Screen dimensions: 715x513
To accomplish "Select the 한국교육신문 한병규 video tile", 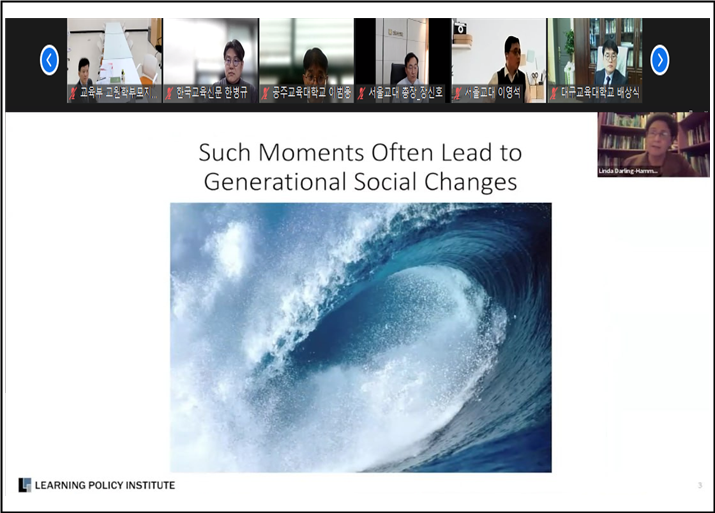I will 210,55.
